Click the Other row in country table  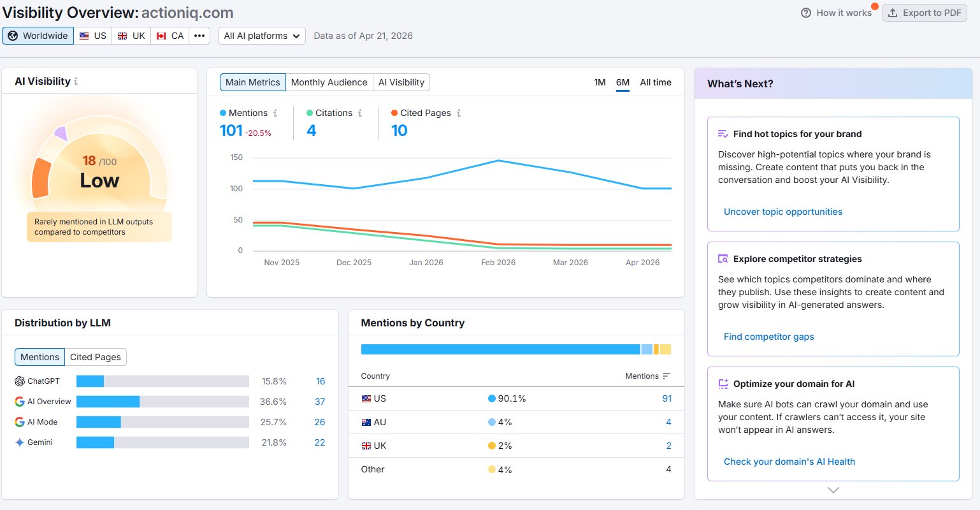point(516,469)
